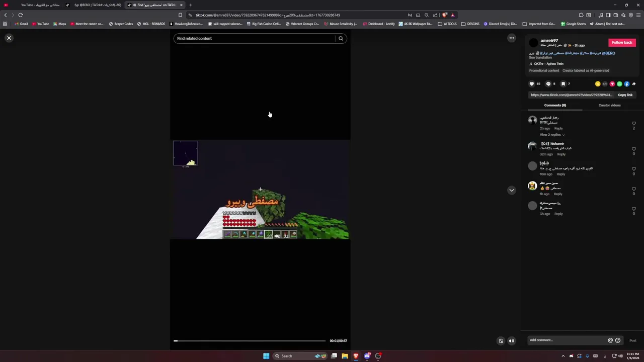Switch to the fyp @BERO TikTok tab
This screenshot has height=362, width=644.
tap(94, 5)
